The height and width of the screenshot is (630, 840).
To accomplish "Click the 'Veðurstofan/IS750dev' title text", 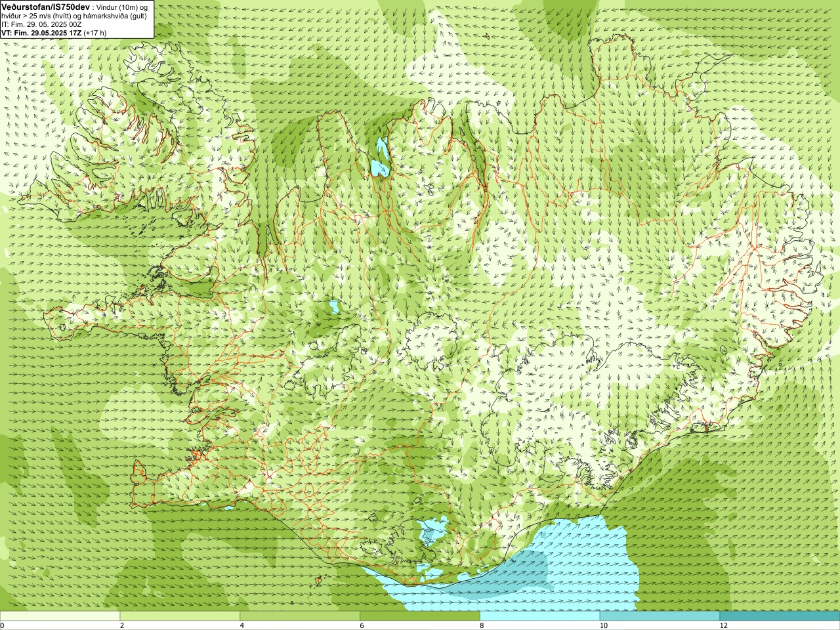I will click(45, 7).
